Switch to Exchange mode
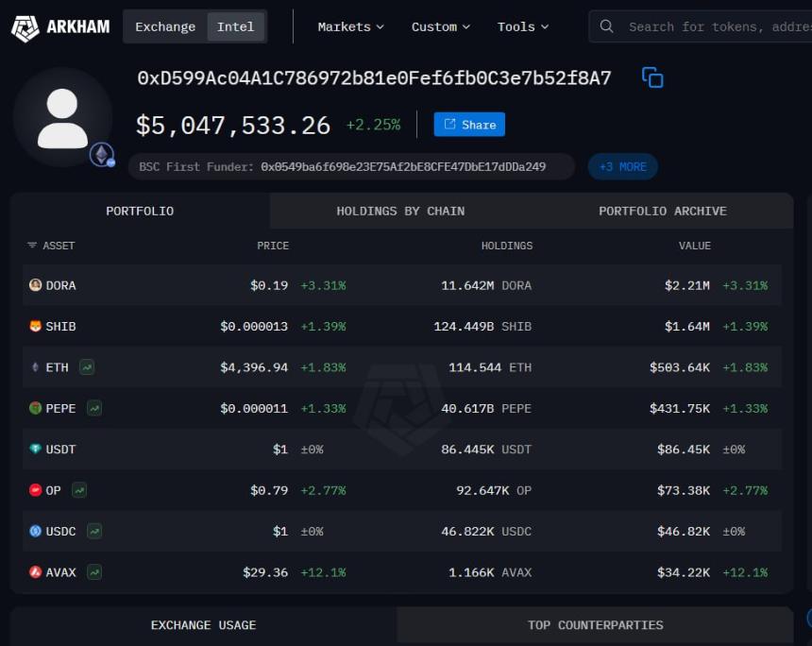Viewport: 812px width, 646px height. 165,26
